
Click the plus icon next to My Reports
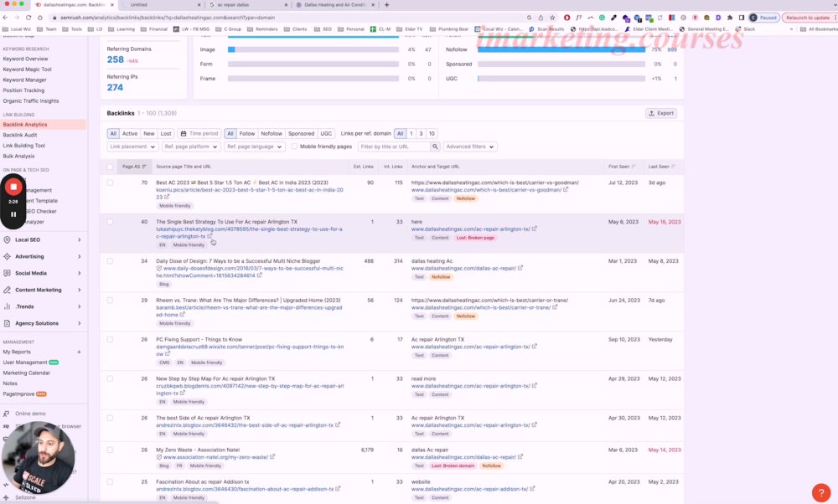(x=79, y=352)
